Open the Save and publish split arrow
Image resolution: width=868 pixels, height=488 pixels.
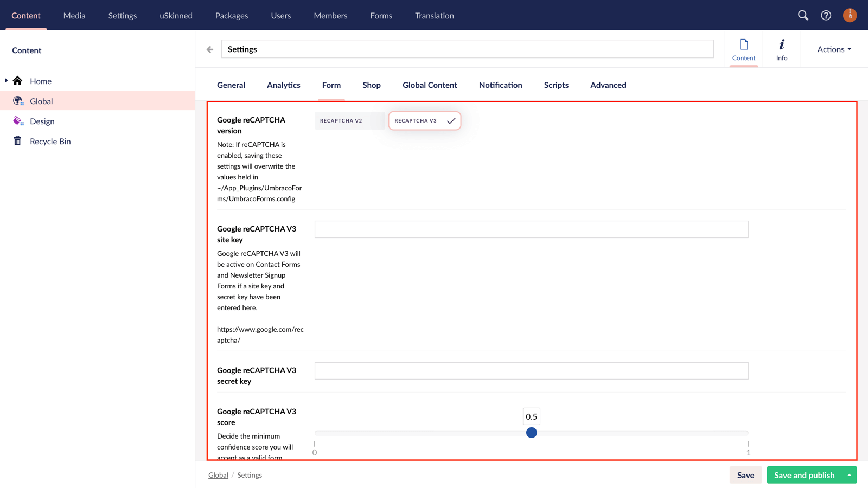point(849,474)
